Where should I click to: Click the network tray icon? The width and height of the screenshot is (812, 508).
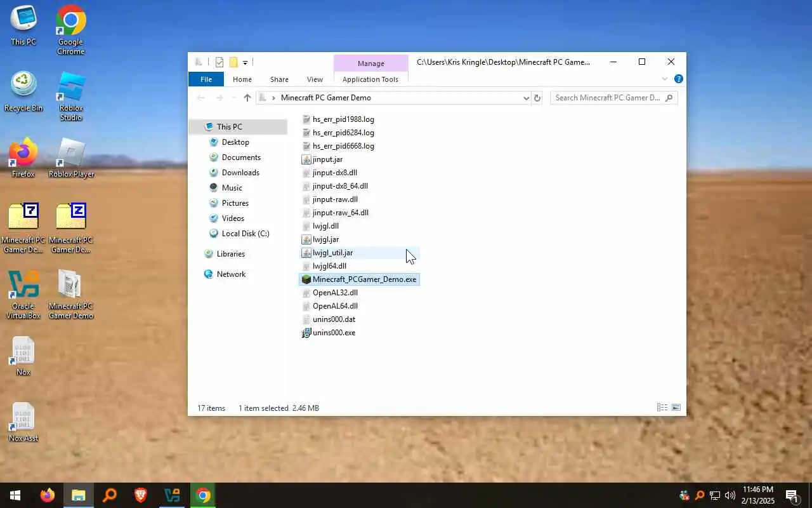(x=715, y=495)
